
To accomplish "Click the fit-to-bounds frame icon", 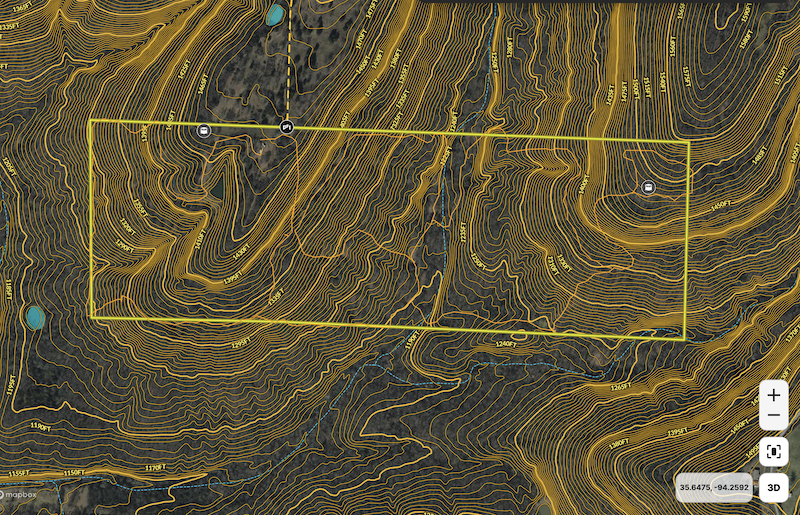I will tap(773, 452).
